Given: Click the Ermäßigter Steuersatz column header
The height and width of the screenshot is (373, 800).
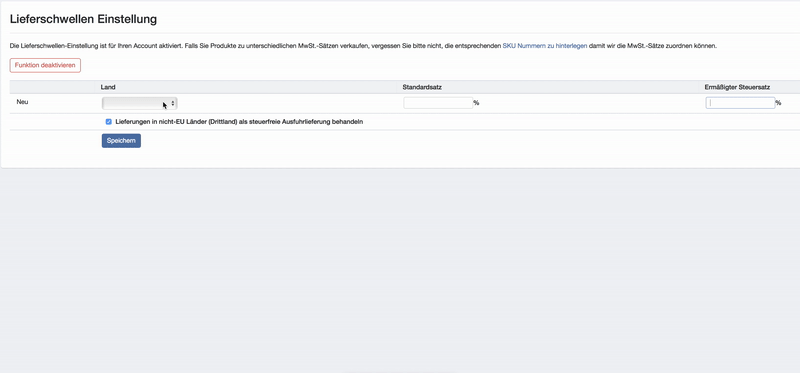Looking at the screenshot, I should click(737, 87).
